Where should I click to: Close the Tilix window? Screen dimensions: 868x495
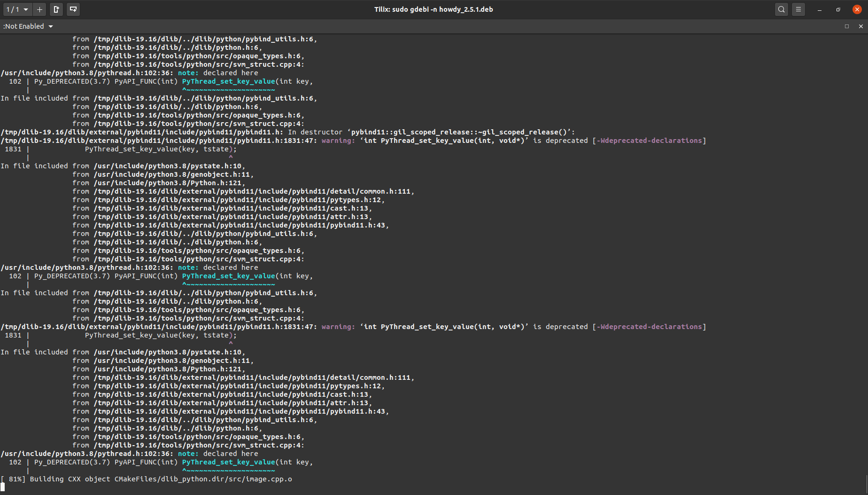point(857,9)
